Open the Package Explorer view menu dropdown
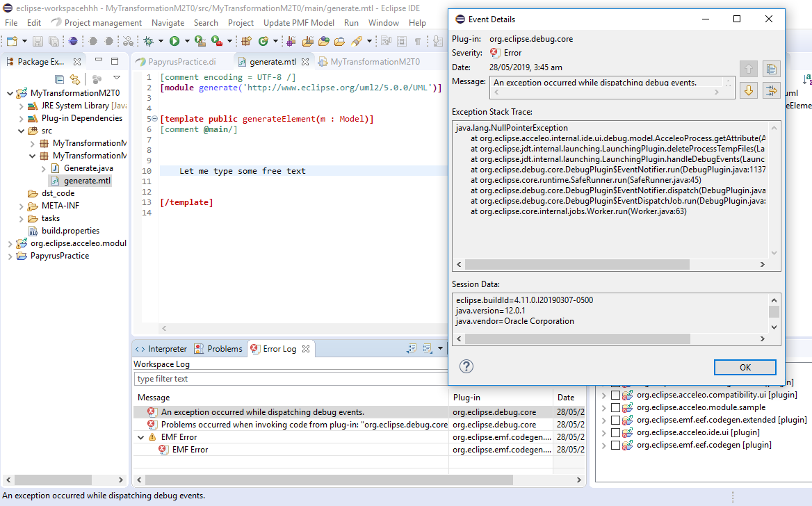Image resolution: width=812 pixels, height=506 pixels. (117, 79)
